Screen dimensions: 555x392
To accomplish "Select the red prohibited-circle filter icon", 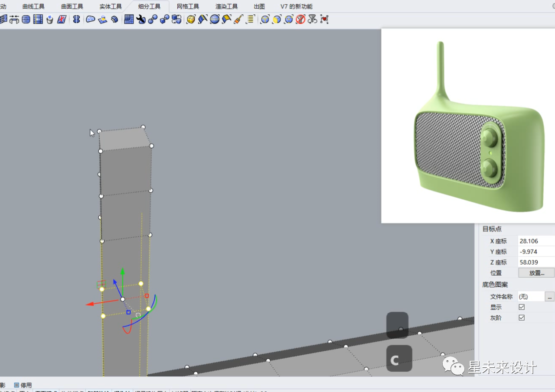I will [x=300, y=19].
